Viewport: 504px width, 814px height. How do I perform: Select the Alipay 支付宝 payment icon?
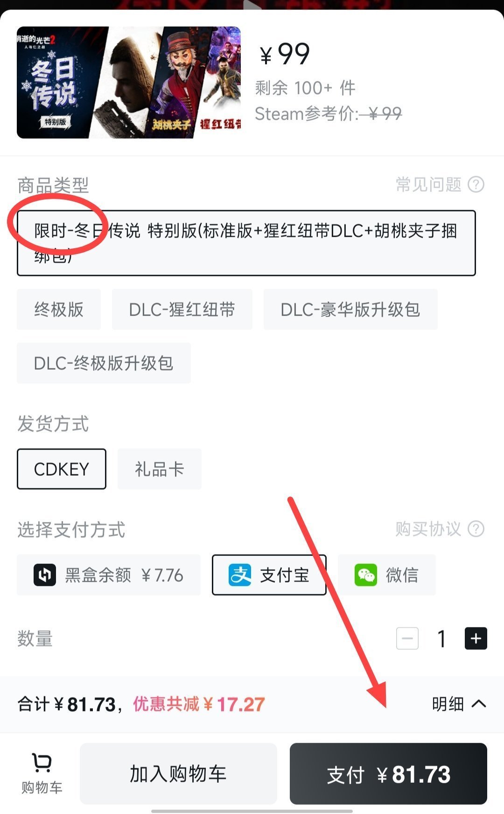240,575
